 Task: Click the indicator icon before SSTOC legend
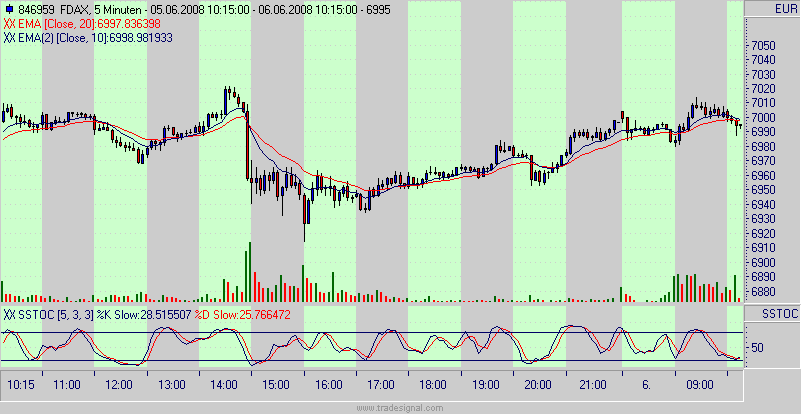point(9,315)
